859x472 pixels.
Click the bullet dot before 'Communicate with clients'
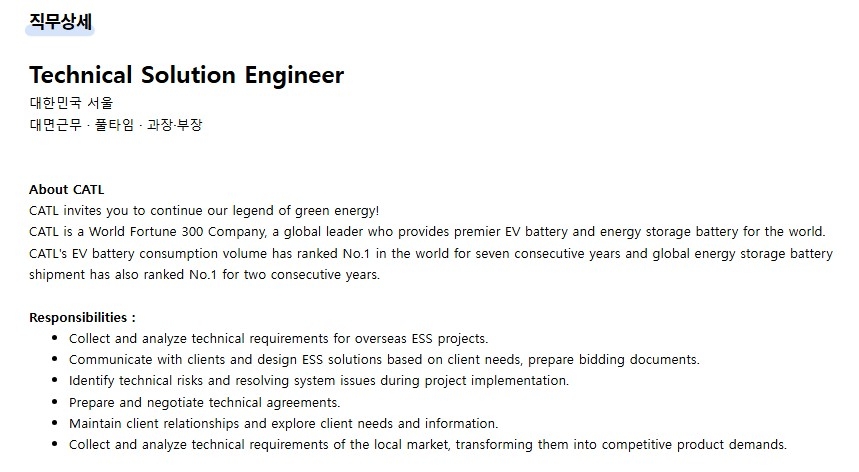[54, 360]
